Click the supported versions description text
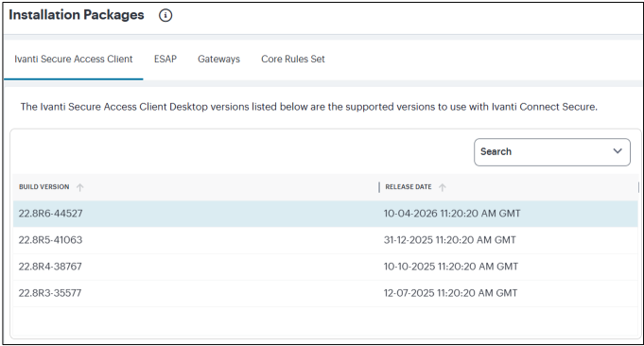The height and width of the screenshot is (346, 644). [309, 107]
